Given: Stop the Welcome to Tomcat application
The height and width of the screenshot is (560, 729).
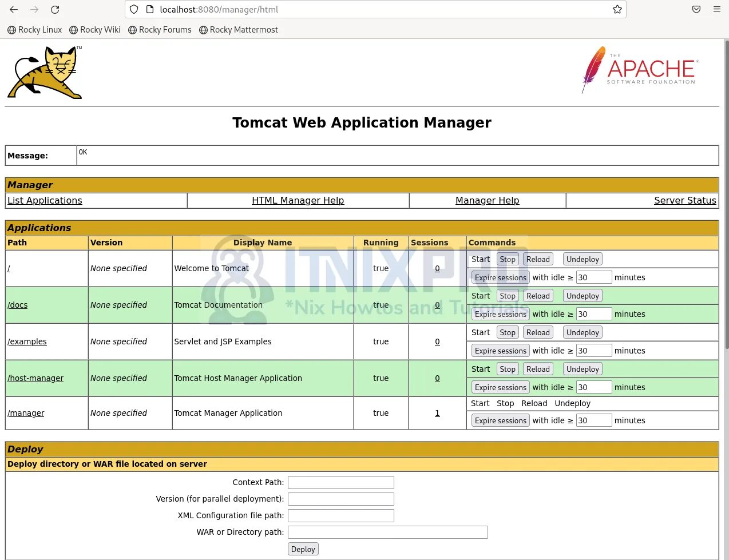Looking at the screenshot, I should pyautogui.click(x=507, y=259).
